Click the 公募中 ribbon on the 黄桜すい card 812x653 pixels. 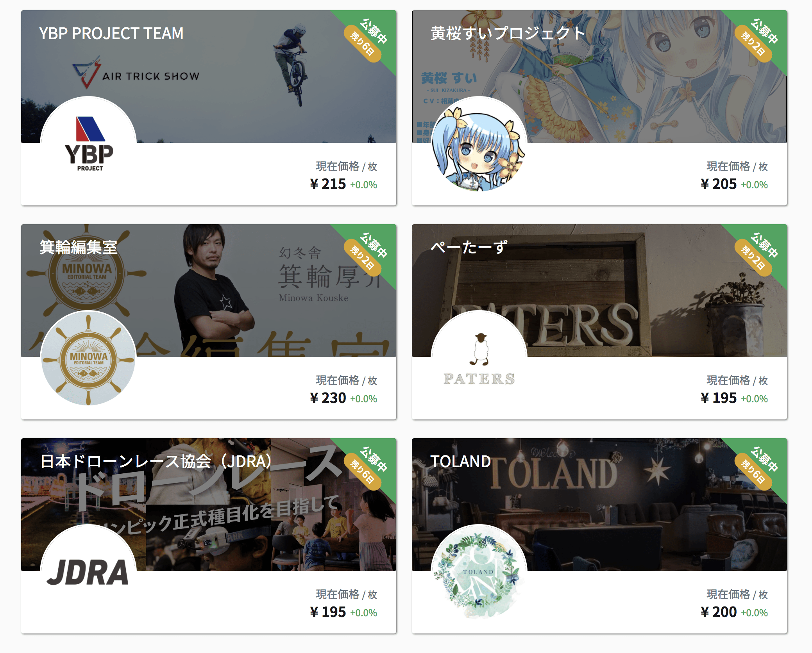[x=765, y=31]
